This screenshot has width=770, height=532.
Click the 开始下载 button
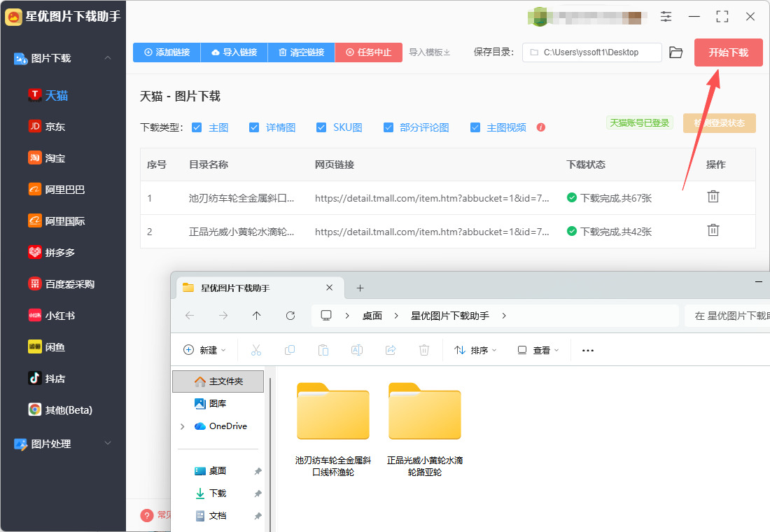tap(728, 52)
